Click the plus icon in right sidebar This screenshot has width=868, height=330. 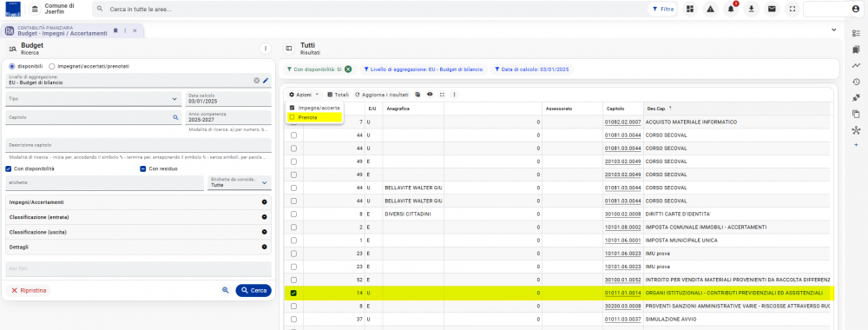click(x=856, y=145)
